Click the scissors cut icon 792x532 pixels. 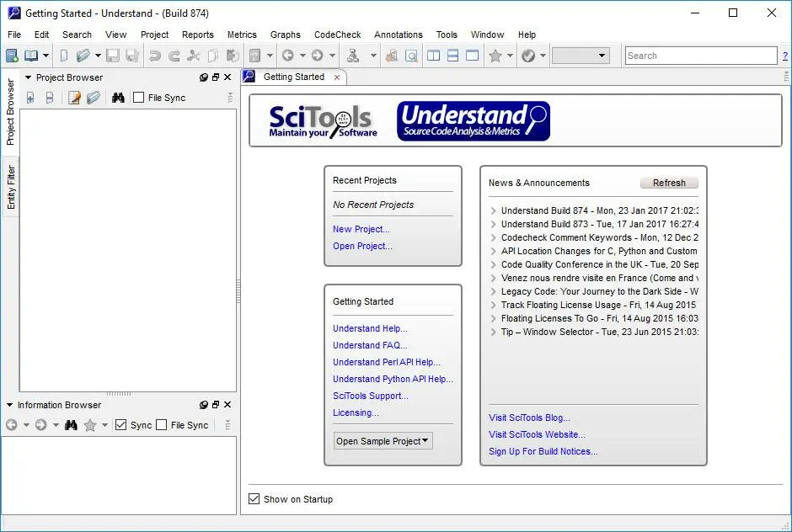193,56
